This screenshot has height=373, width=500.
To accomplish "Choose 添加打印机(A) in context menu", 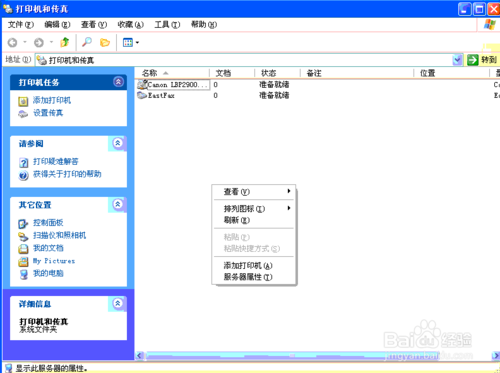I will (x=254, y=265).
